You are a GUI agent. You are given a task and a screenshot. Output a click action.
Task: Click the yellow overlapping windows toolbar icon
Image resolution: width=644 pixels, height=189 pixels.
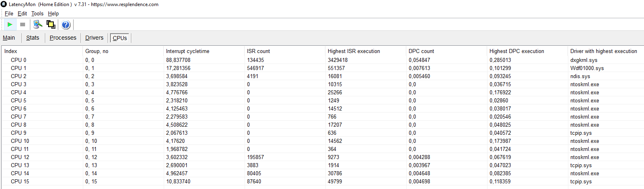51,25
